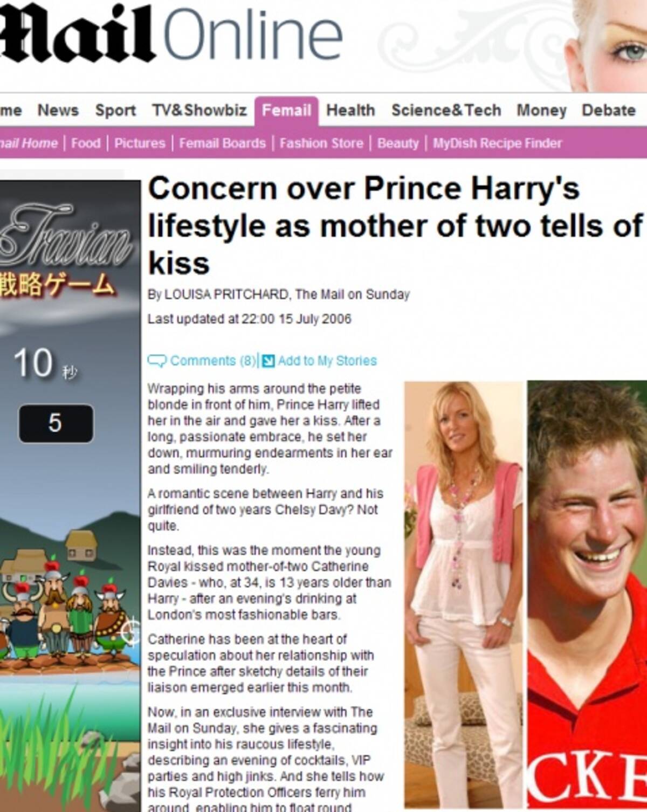Click the Add to My Stories arrow icon
This screenshot has width=647, height=812.
click(x=268, y=361)
